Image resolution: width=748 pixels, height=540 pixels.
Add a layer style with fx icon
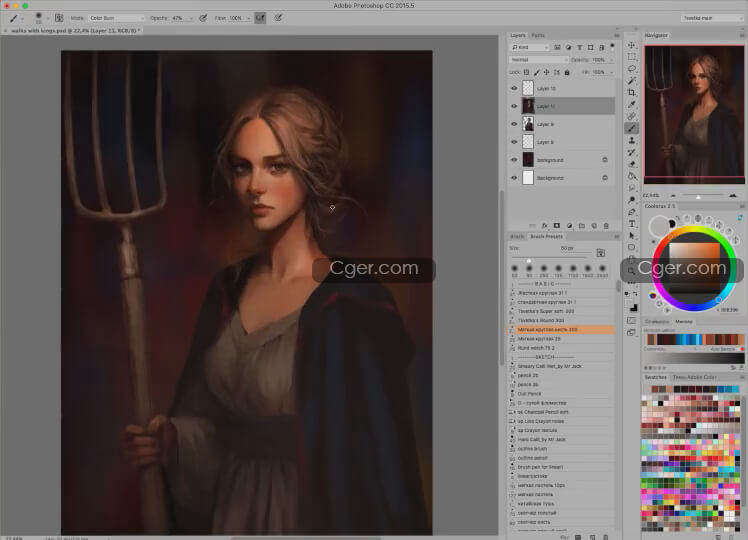point(544,226)
